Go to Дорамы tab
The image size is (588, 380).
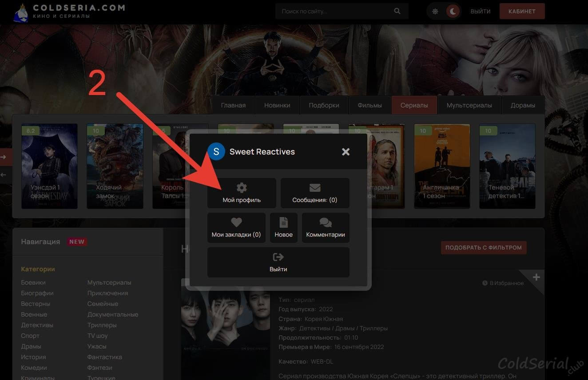coord(523,105)
